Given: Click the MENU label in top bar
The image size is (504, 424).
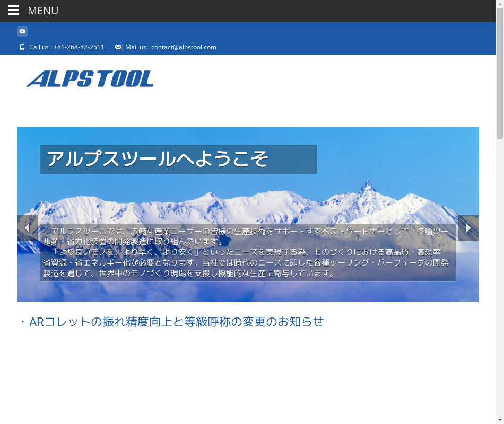Looking at the screenshot, I should pyautogui.click(x=43, y=11).
